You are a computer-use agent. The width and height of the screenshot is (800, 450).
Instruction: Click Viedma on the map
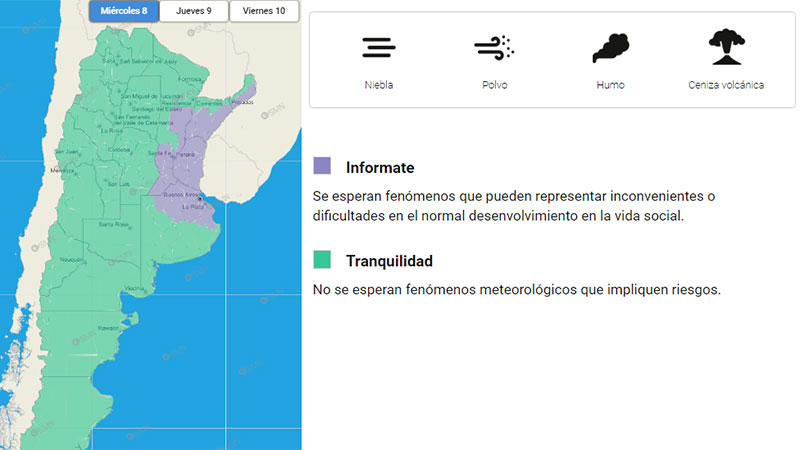tap(134, 288)
